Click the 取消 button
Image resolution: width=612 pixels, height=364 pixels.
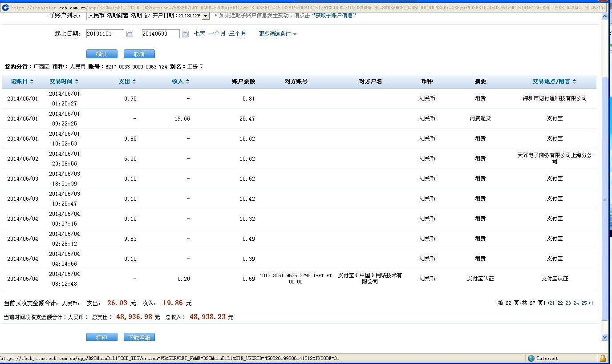[x=139, y=54]
